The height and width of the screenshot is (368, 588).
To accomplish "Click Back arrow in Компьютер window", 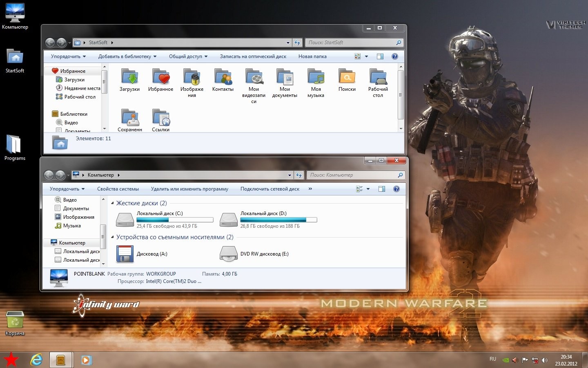I will (49, 175).
